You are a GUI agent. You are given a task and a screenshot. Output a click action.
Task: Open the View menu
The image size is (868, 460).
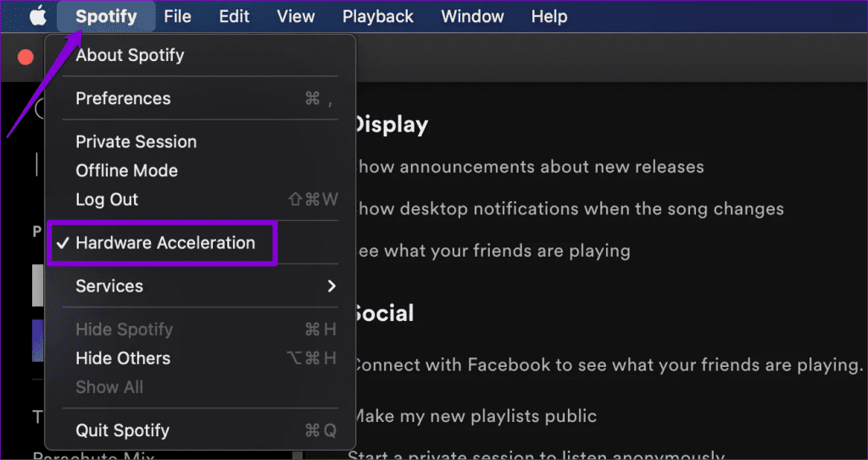pyautogui.click(x=296, y=17)
